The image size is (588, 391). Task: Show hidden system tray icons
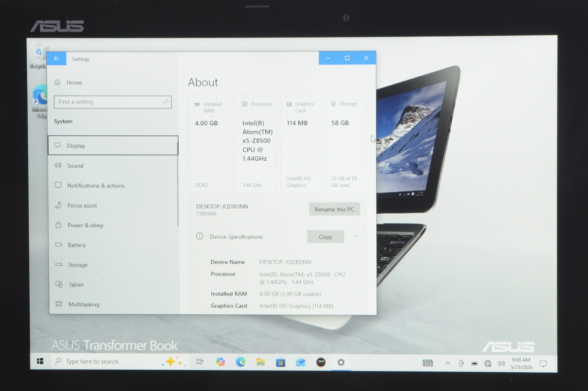point(448,363)
